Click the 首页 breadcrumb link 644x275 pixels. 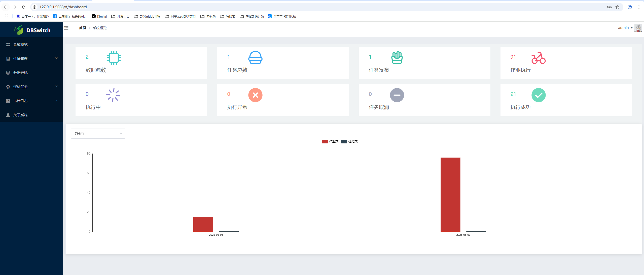tap(82, 28)
